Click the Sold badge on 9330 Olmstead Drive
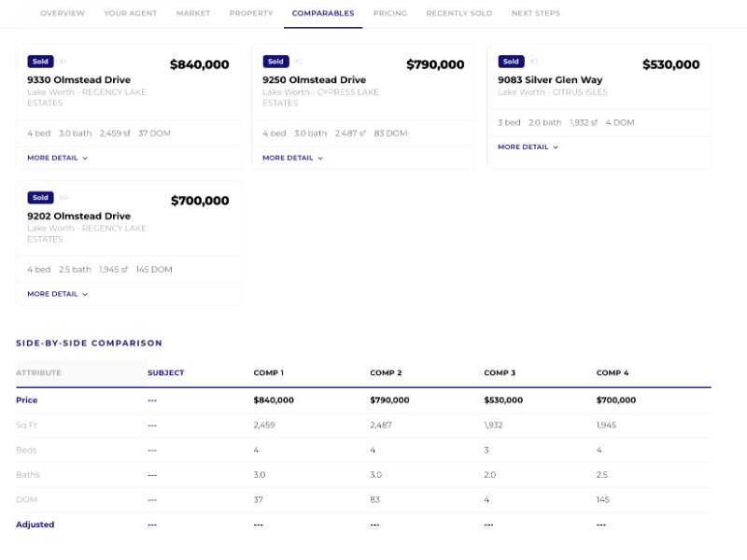The image size is (747, 560). (x=40, y=62)
